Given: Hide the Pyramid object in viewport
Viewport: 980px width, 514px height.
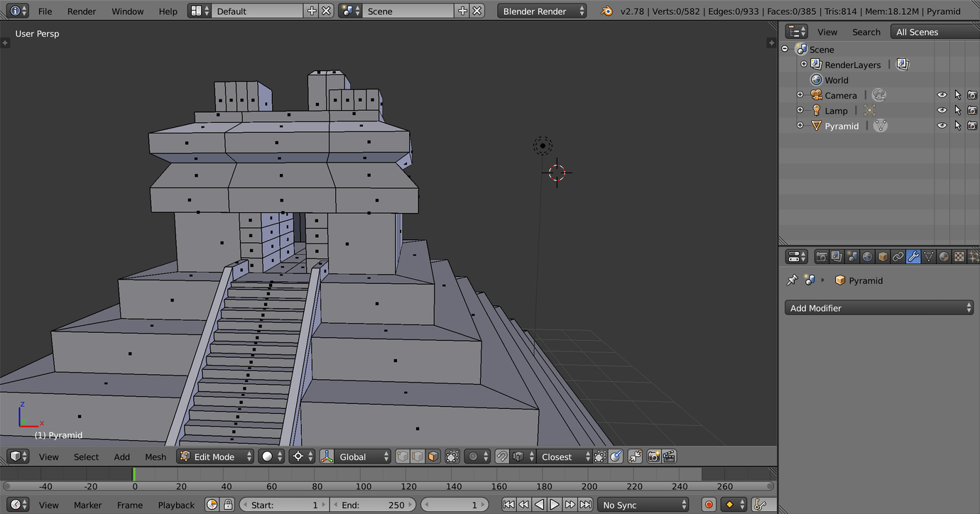Looking at the screenshot, I should point(942,126).
